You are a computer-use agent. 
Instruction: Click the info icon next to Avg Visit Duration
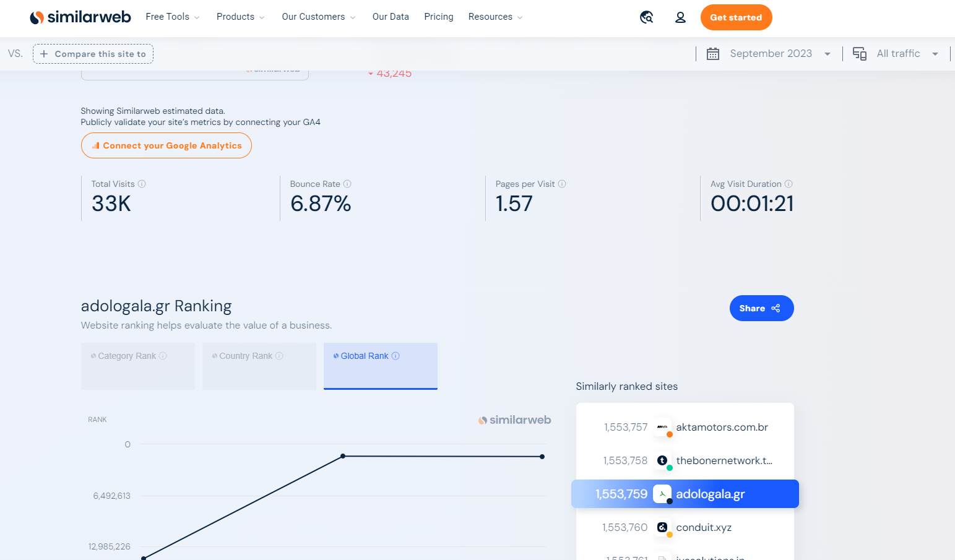789,184
